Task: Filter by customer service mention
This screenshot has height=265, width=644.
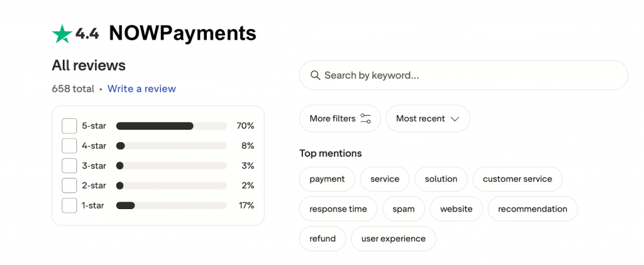Action: point(517,179)
